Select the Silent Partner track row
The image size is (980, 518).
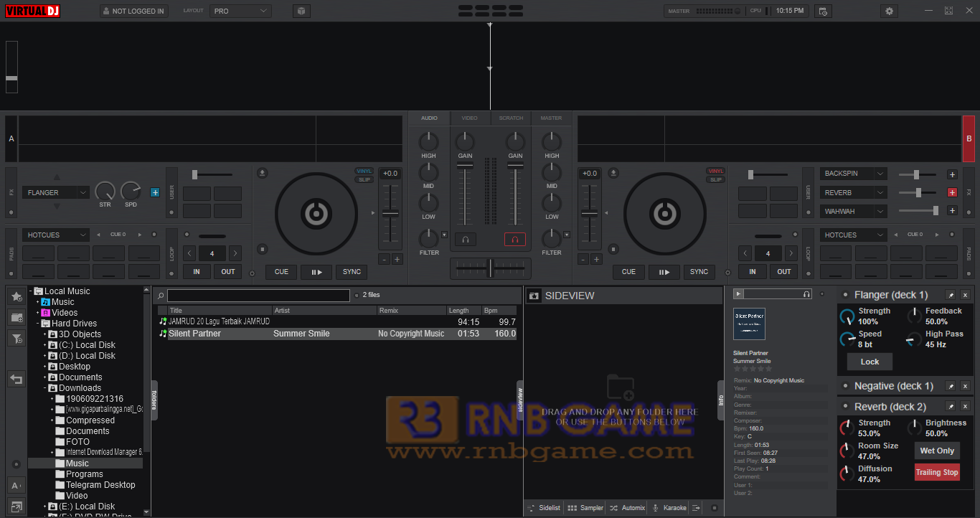point(337,334)
